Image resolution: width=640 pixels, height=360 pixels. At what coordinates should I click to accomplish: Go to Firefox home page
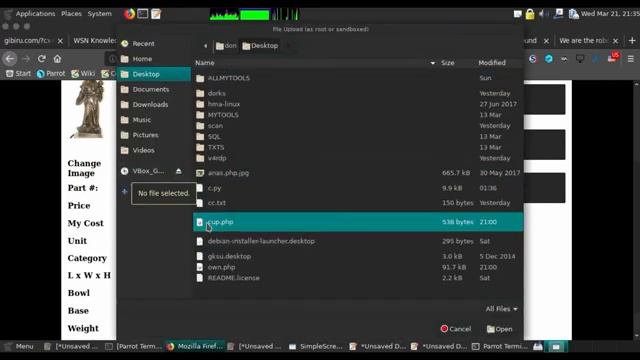pyautogui.click(x=58, y=59)
